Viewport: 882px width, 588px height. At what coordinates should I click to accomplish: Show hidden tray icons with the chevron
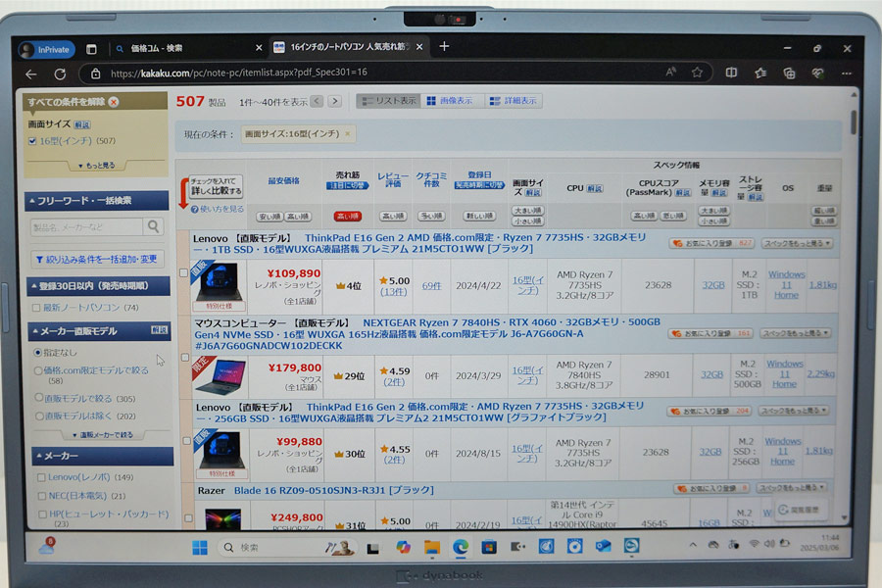click(693, 545)
